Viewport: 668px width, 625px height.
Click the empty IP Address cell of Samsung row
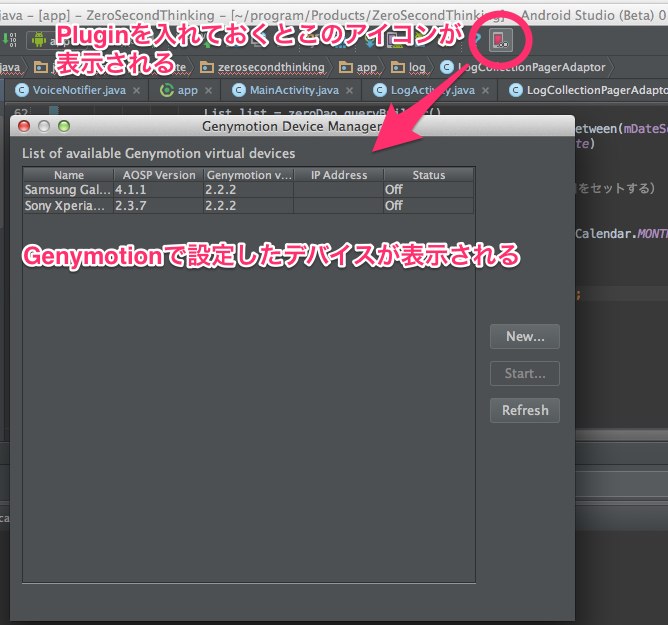coord(339,190)
